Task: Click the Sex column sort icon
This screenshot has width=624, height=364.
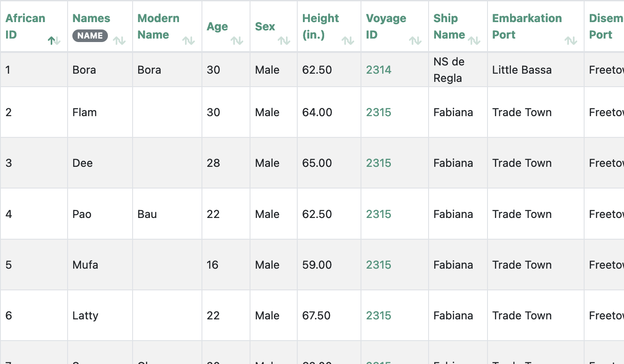Action: 284,41
